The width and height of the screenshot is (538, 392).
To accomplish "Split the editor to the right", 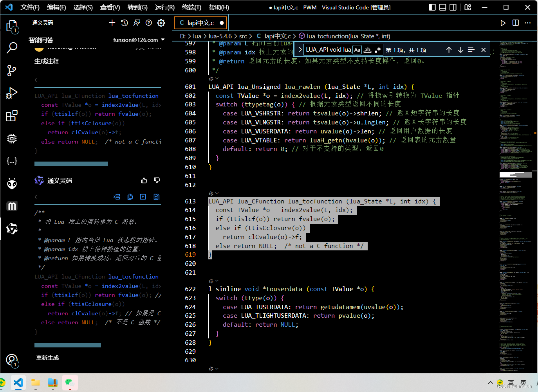I will (516, 23).
